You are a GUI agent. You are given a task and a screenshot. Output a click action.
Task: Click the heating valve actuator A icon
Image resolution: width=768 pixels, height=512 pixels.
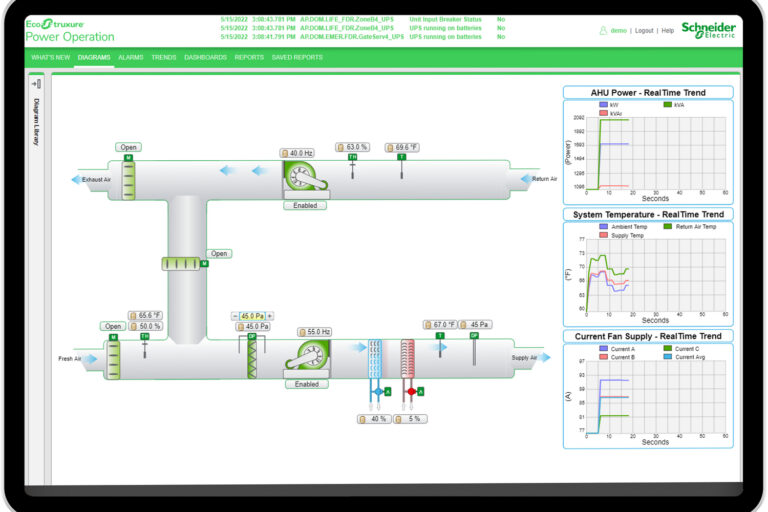point(421,391)
